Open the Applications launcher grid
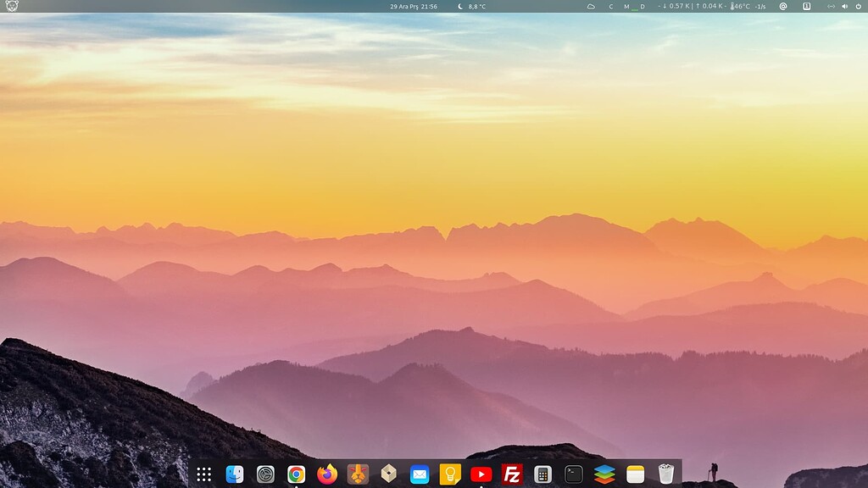Screen dimensions: 868x488 click(203, 474)
